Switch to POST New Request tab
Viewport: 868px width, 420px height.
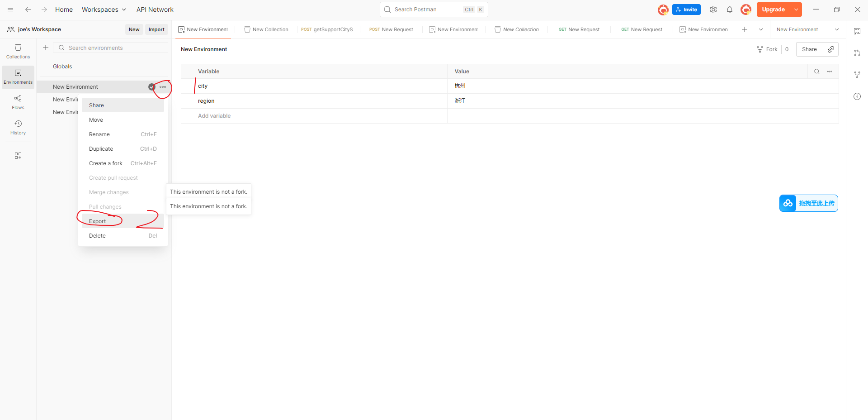point(391,29)
